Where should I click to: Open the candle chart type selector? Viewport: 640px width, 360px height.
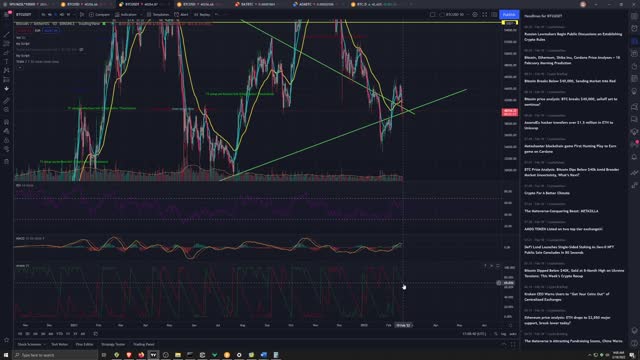(82, 15)
